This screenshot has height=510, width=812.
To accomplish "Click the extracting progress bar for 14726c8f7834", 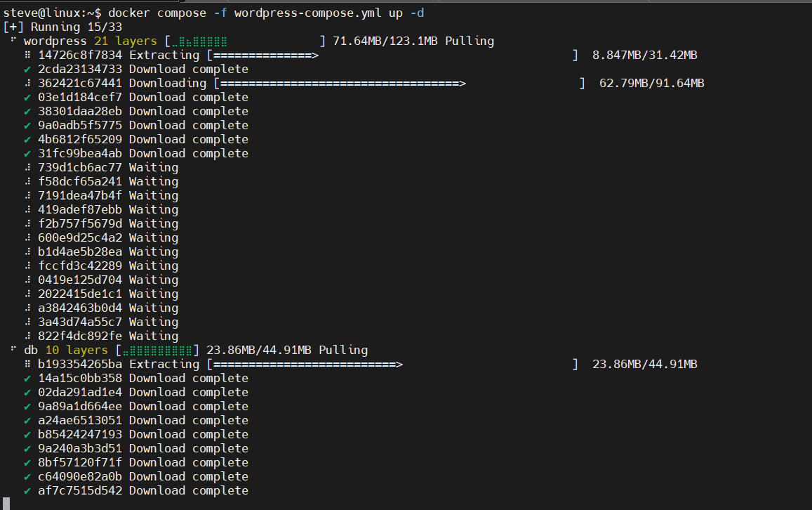I will [393, 55].
